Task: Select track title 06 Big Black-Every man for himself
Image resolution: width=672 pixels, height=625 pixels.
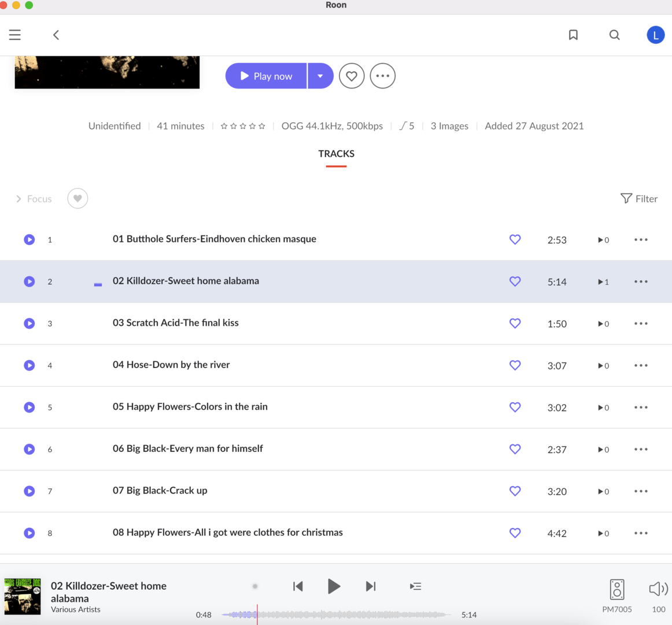Action: pos(188,448)
